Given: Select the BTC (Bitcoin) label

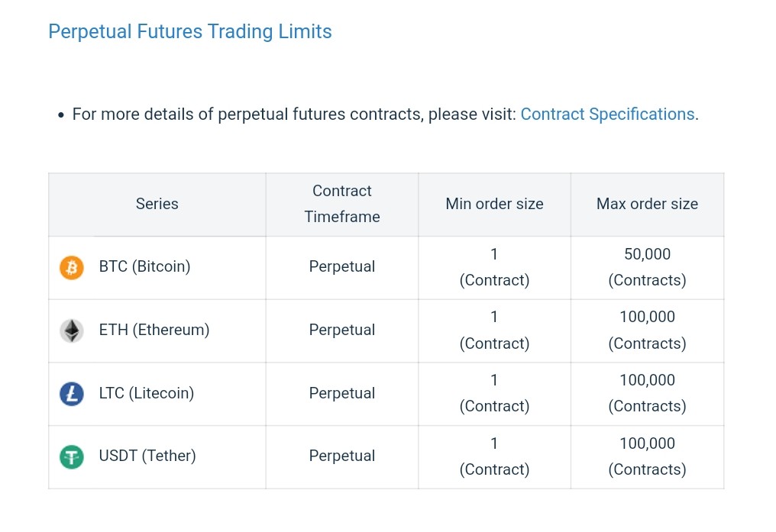Looking at the screenshot, I should tap(144, 266).
